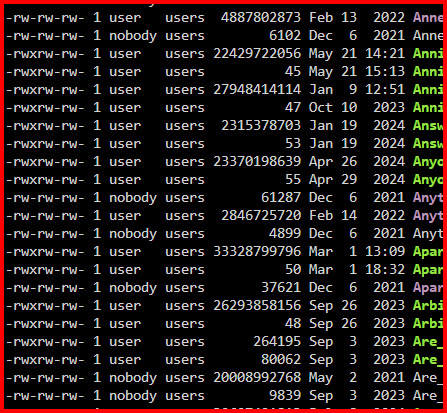
Task: Select the size value 47
Action: pyautogui.click(x=293, y=107)
